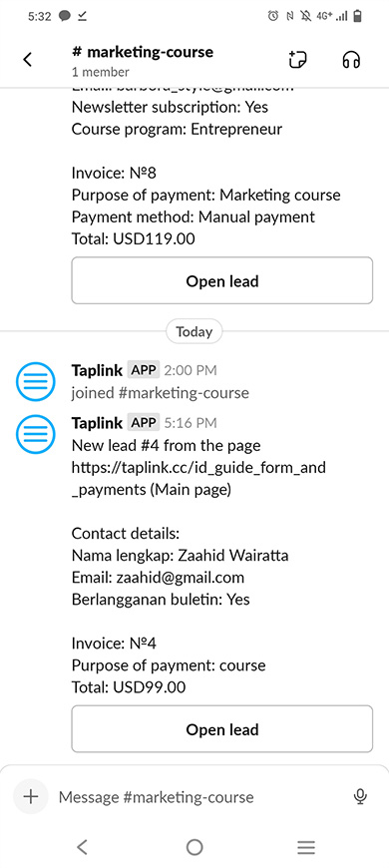Open the # marketing-course channel details
Viewport: 389px width, 868px height.
(143, 52)
